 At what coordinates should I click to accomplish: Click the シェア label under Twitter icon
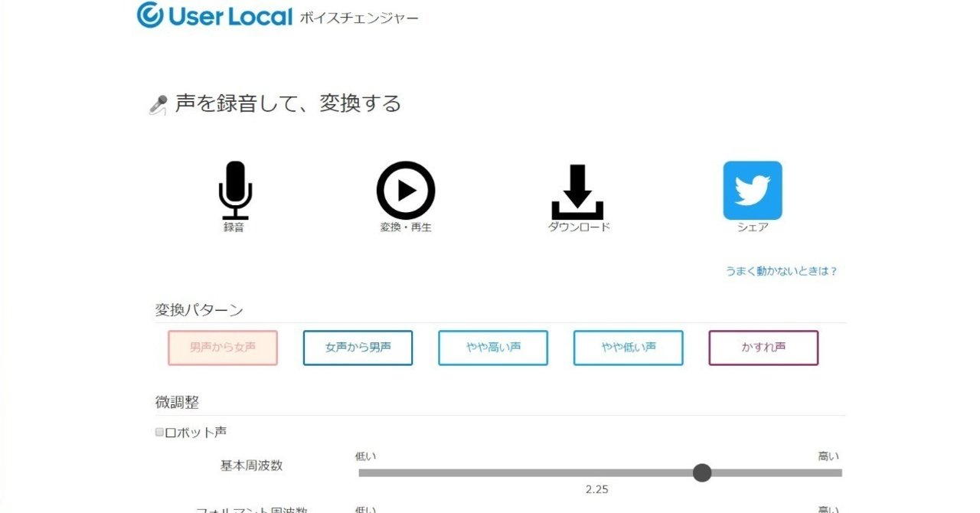[x=753, y=227]
